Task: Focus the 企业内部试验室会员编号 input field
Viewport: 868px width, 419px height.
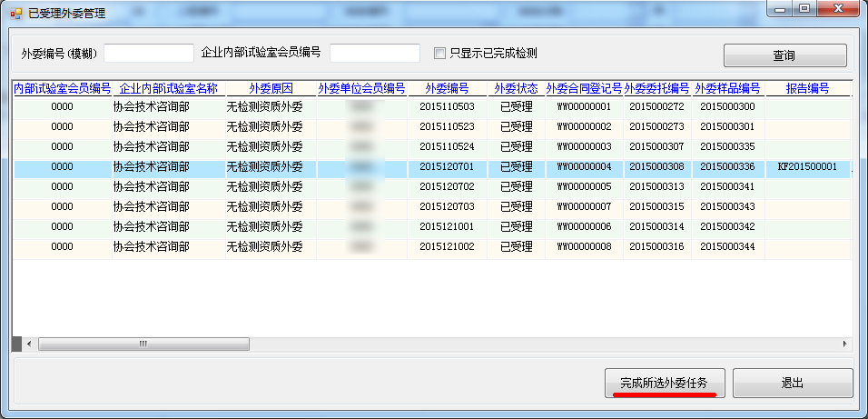Action: click(x=374, y=53)
